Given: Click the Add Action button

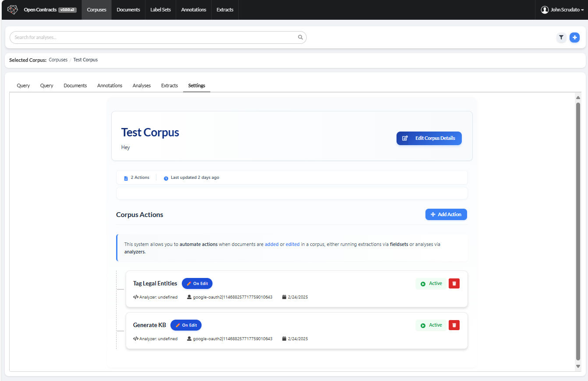Looking at the screenshot, I should [446, 214].
